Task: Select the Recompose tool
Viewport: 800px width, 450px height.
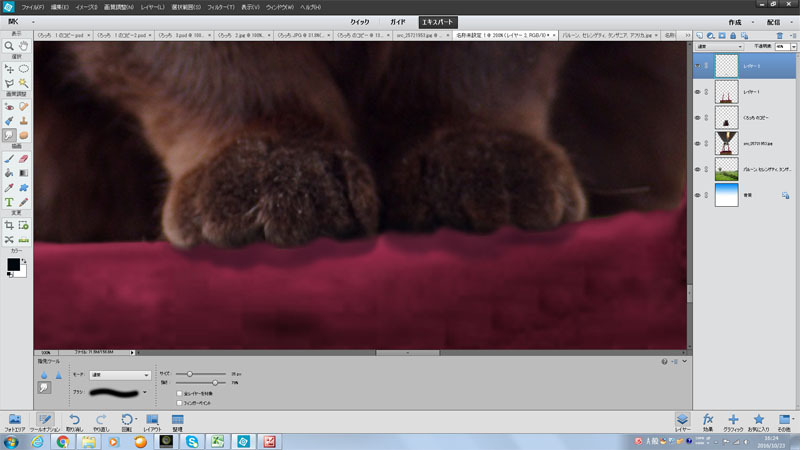Action: 23,225
